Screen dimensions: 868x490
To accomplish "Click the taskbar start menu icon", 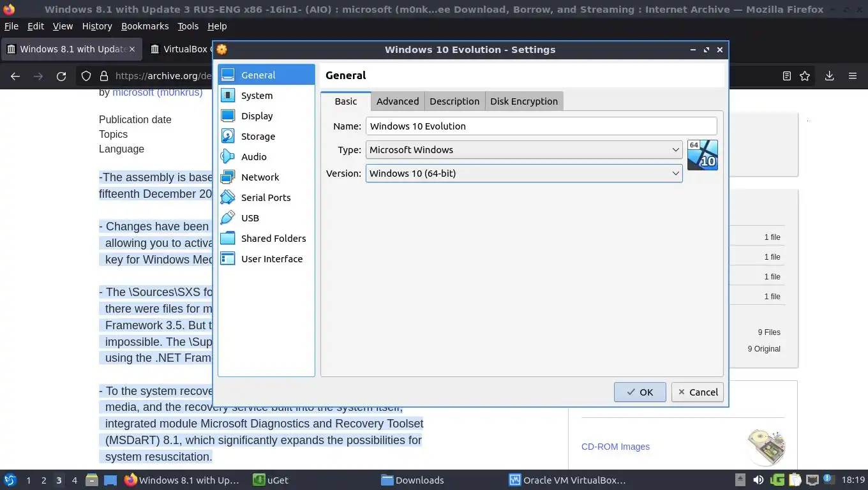I will pos(10,480).
